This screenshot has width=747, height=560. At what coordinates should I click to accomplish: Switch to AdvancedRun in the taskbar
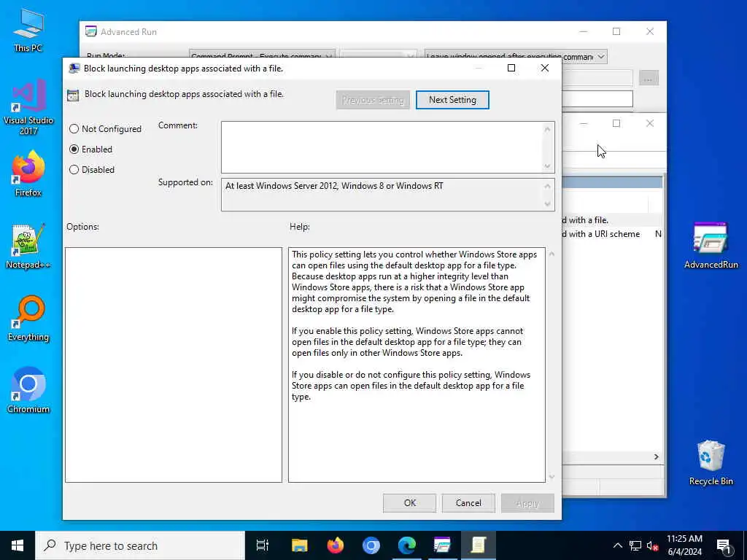pos(442,545)
